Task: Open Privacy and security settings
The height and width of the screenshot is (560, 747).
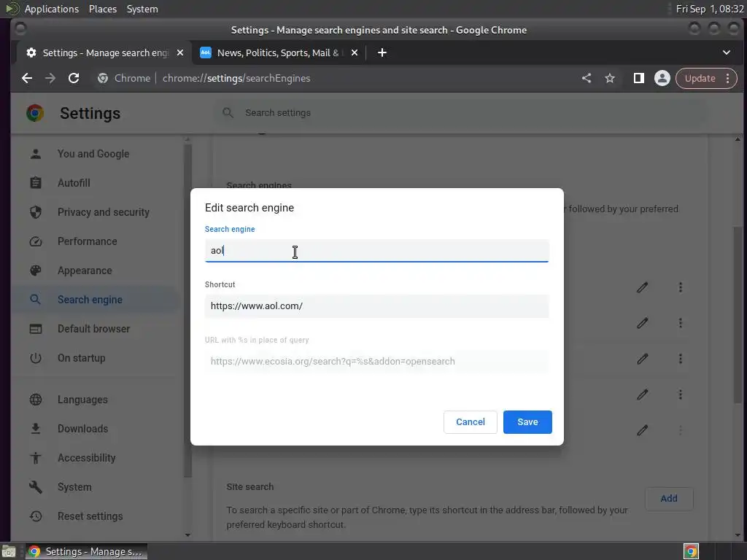Action: tap(104, 212)
